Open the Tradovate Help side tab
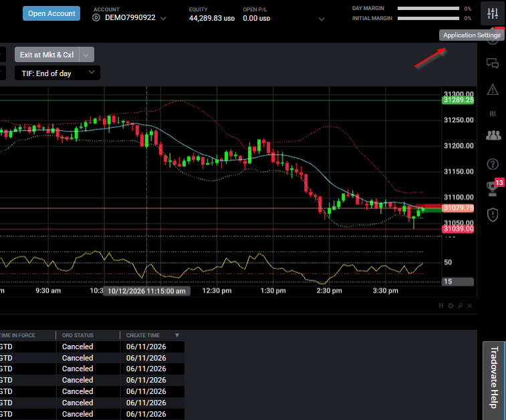 494,381
